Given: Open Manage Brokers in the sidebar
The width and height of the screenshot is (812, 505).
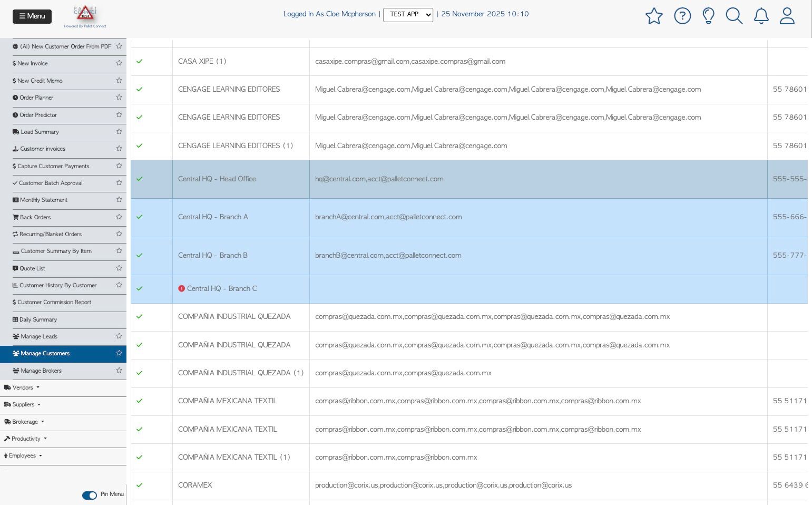Looking at the screenshot, I should click(41, 371).
